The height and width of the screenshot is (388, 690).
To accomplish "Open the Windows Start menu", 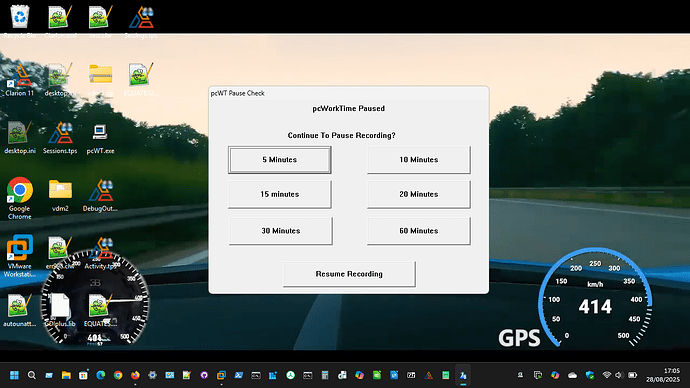I will [x=14, y=375].
